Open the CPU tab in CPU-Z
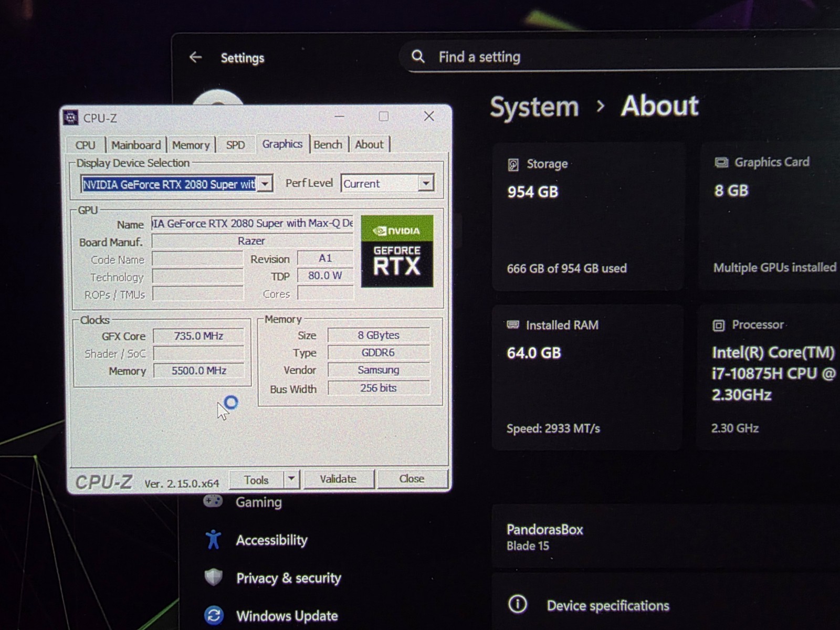This screenshot has height=630, width=840. tap(86, 145)
